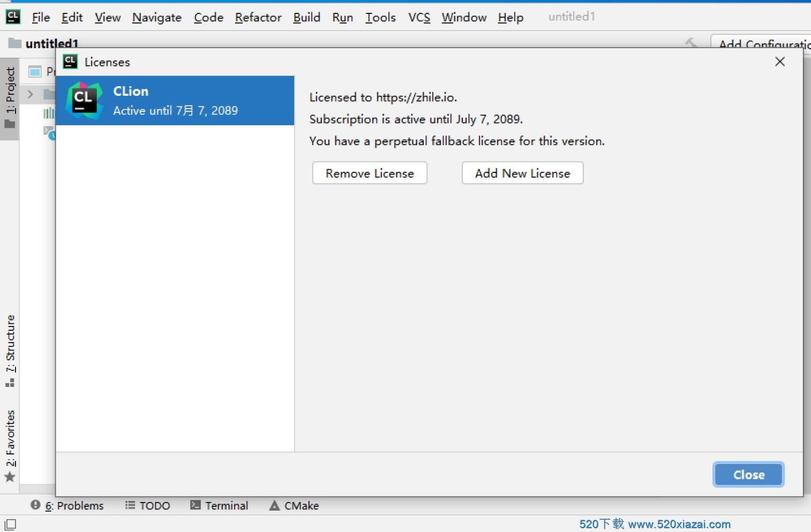The width and height of the screenshot is (811, 532).
Task: Click the blue Close button
Action: coord(748,474)
